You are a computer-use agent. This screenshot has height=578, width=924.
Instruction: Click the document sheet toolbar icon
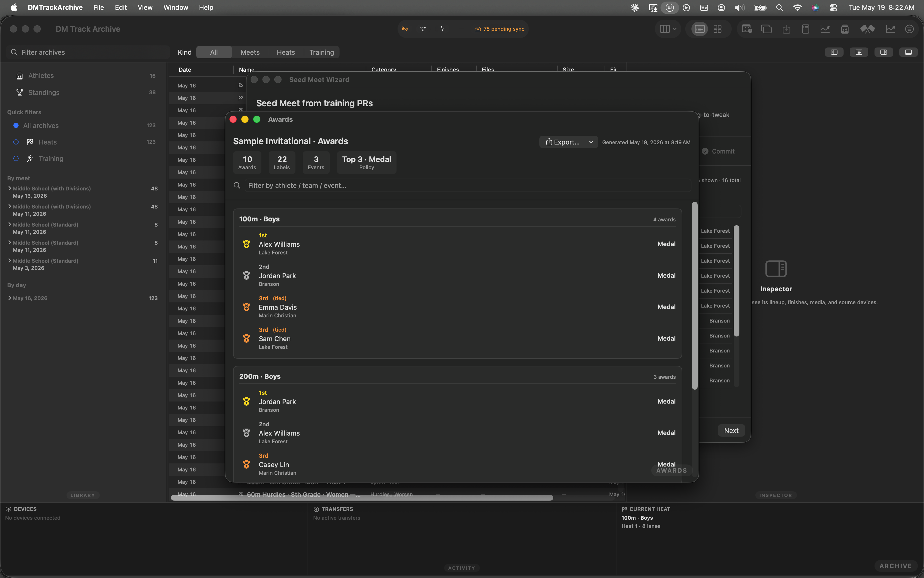(x=805, y=29)
